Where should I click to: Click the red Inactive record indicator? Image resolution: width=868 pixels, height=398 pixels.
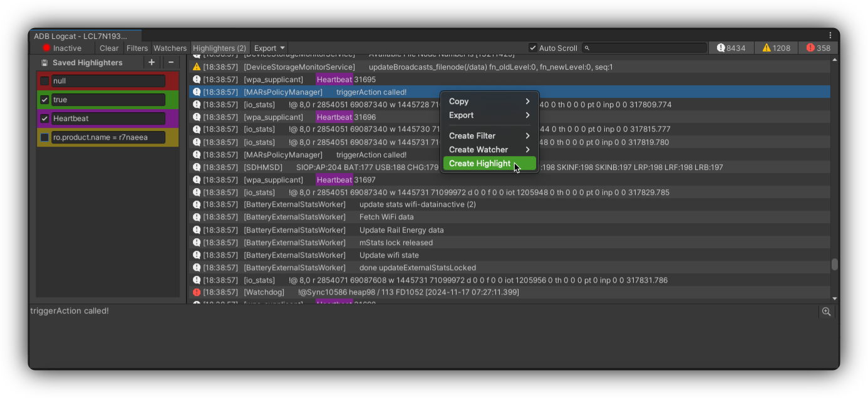pos(46,48)
